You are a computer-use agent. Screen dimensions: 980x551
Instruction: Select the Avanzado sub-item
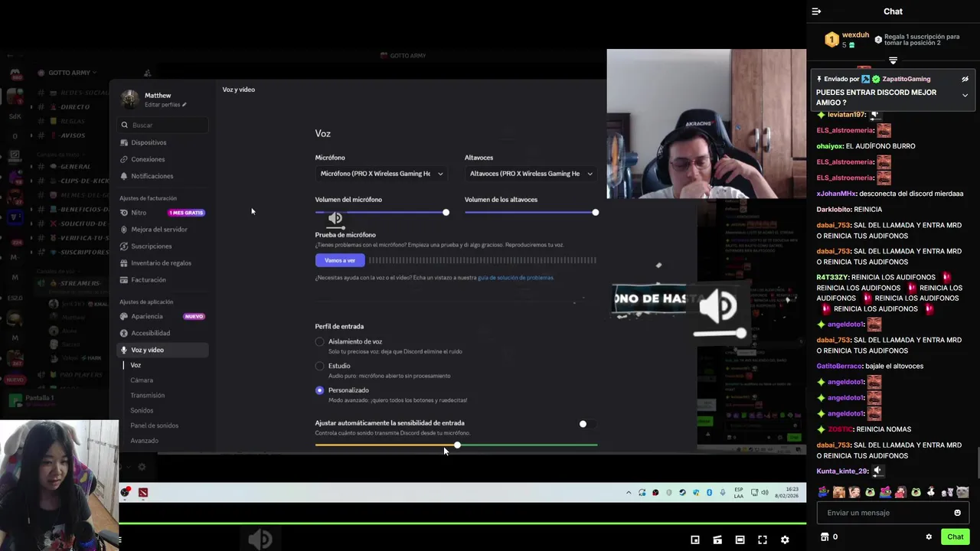click(145, 441)
